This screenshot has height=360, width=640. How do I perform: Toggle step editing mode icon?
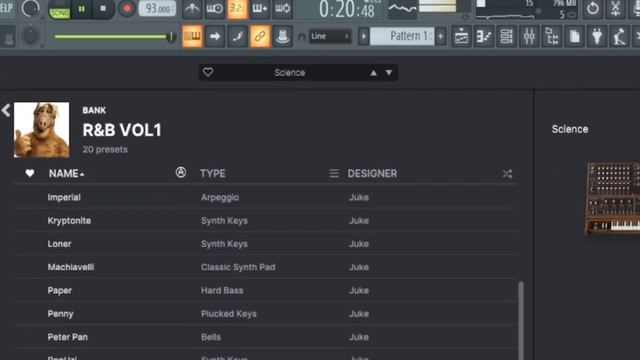238,36
